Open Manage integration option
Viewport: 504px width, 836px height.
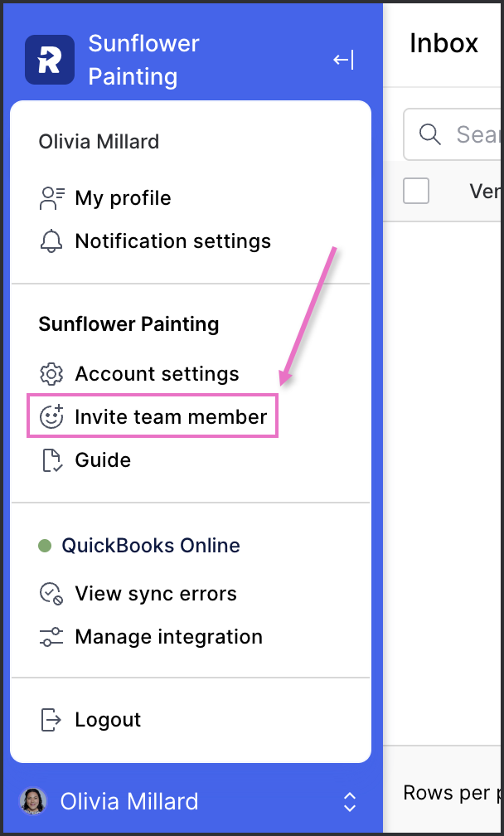pyautogui.click(x=169, y=637)
